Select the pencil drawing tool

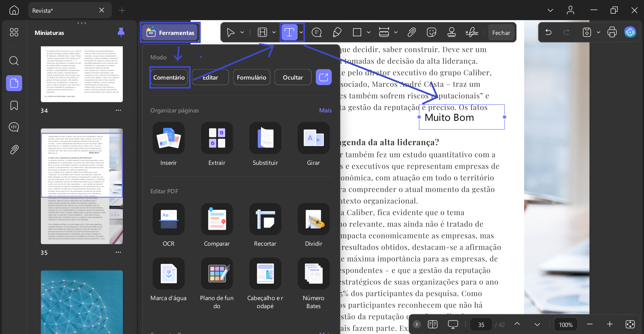[x=337, y=33]
